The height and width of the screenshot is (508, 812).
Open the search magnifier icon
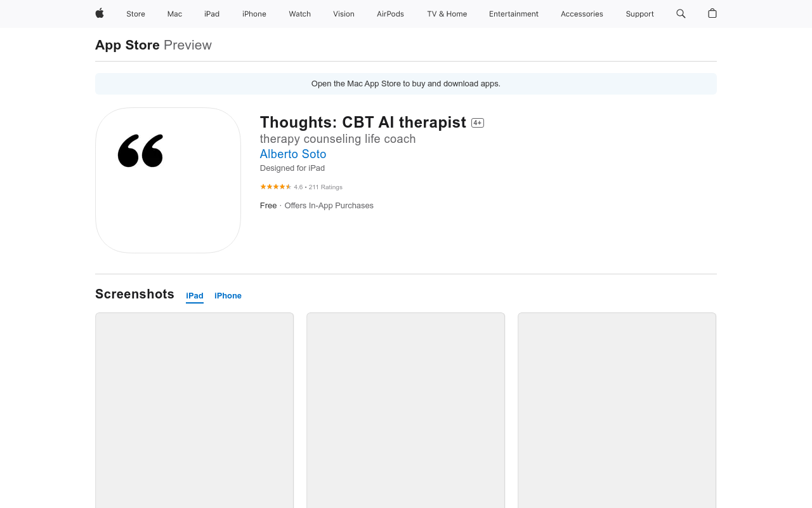(681, 13)
